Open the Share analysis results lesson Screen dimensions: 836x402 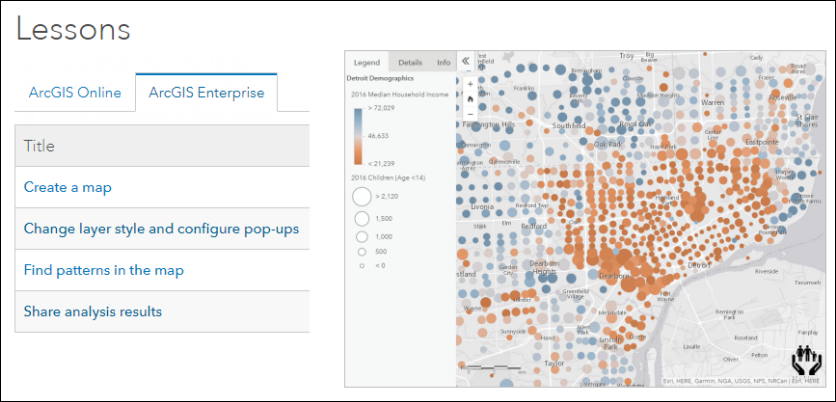click(93, 311)
